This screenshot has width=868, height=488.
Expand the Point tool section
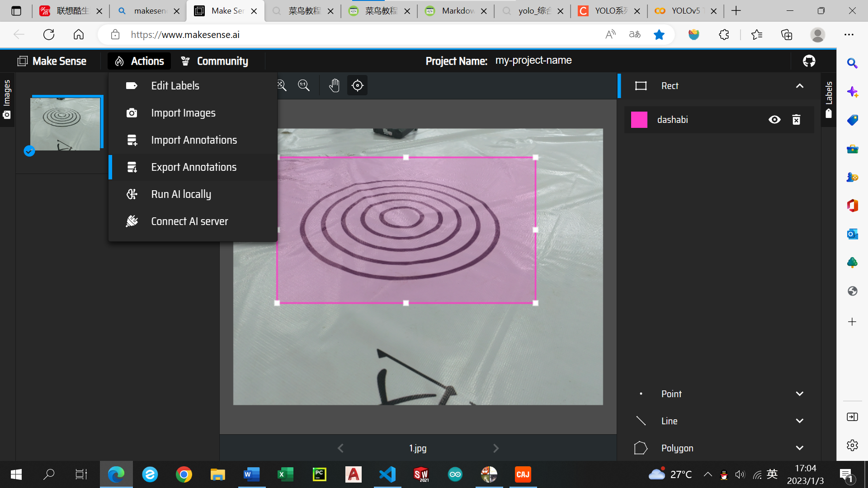pyautogui.click(x=799, y=394)
